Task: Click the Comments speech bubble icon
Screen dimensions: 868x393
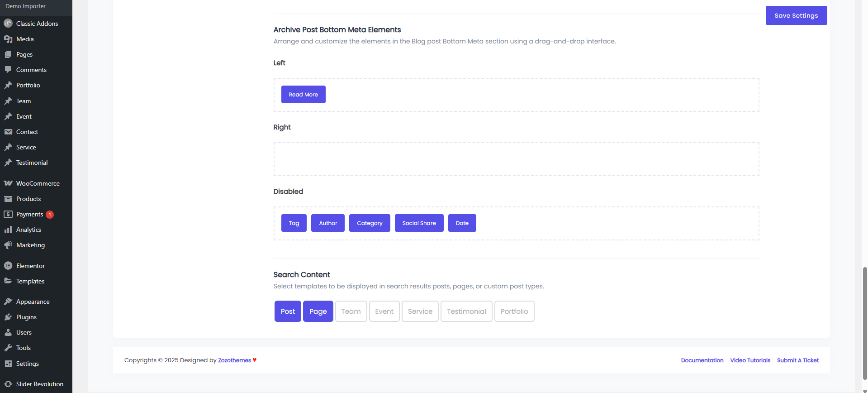Action: [x=8, y=70]
